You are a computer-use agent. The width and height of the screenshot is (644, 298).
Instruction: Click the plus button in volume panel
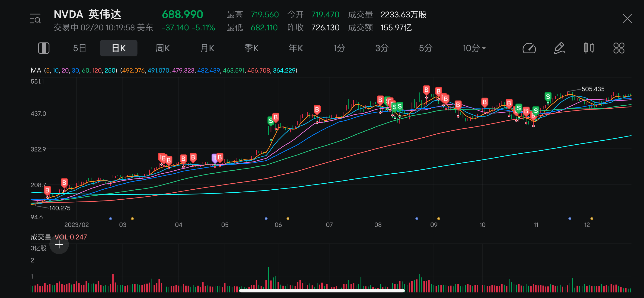(x=59, y=244)
